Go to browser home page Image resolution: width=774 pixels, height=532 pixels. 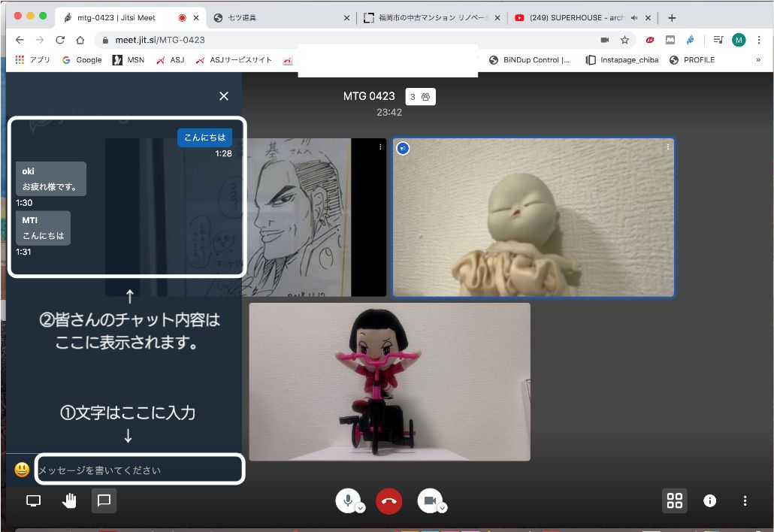click(80, 40)
